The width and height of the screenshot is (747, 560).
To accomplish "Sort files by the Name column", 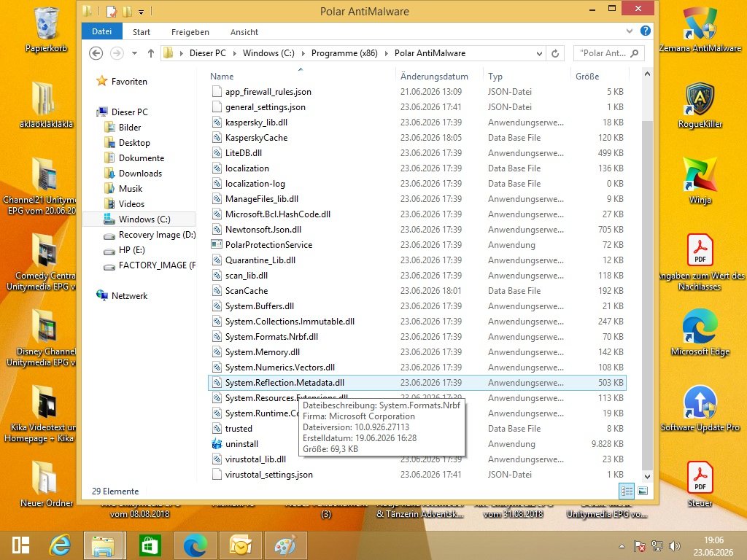I will coord(301,76).
